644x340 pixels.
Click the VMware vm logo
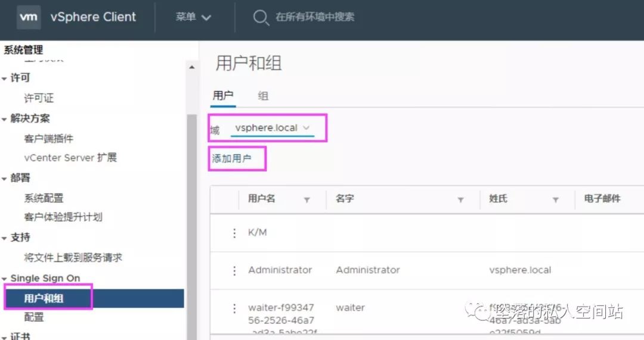pos(29,17)
